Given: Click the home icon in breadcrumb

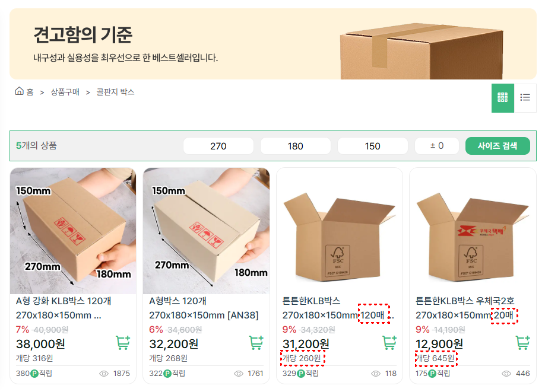Looking at the screenshot, I should coord(19,92).
